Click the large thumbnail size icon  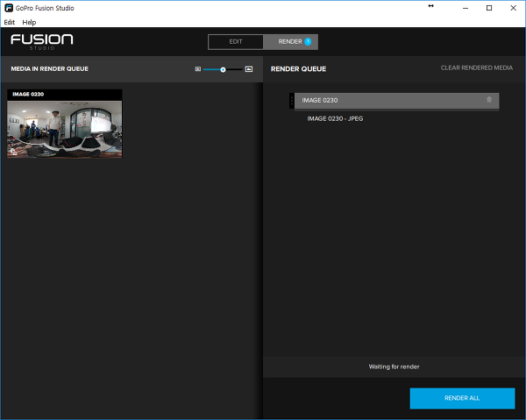click(249, 69)
